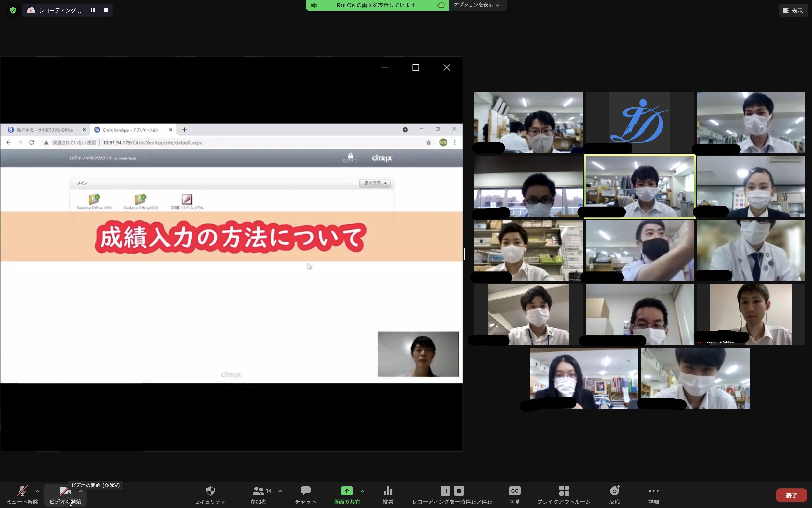The width and height of the screenshot is (812, 508).
Task: Expand the participants caret arrow
Action: click(280, 491)
